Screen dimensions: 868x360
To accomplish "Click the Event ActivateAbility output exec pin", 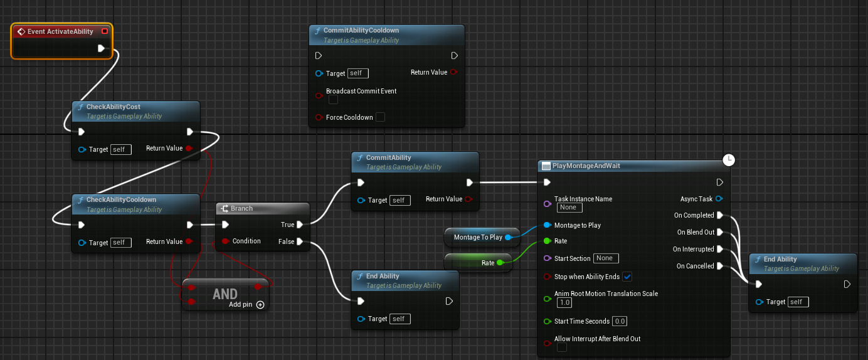I will [x=102, y=48].
